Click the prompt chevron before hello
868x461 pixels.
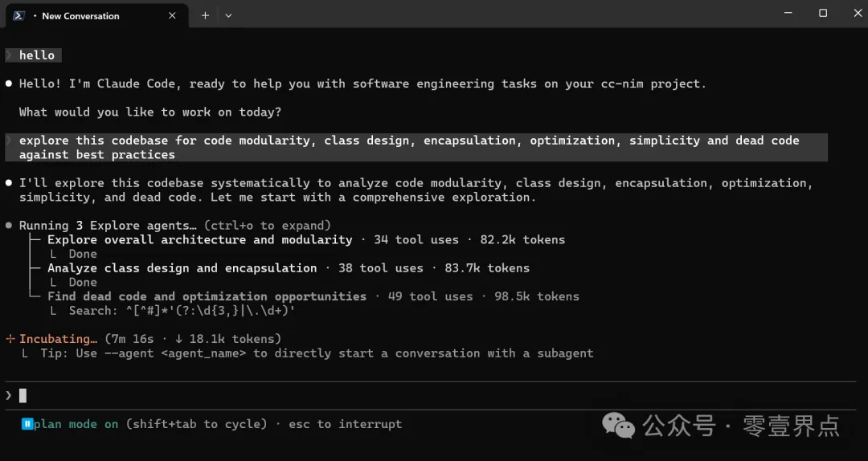9,55
